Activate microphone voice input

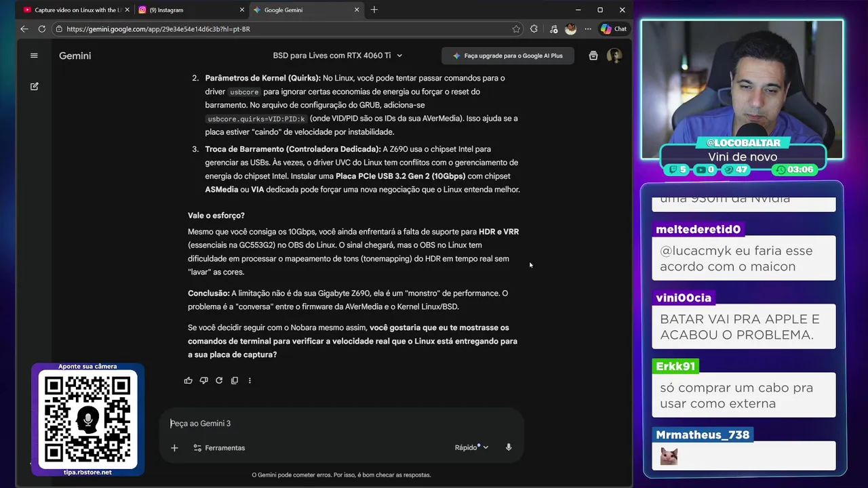click(509, 447)
